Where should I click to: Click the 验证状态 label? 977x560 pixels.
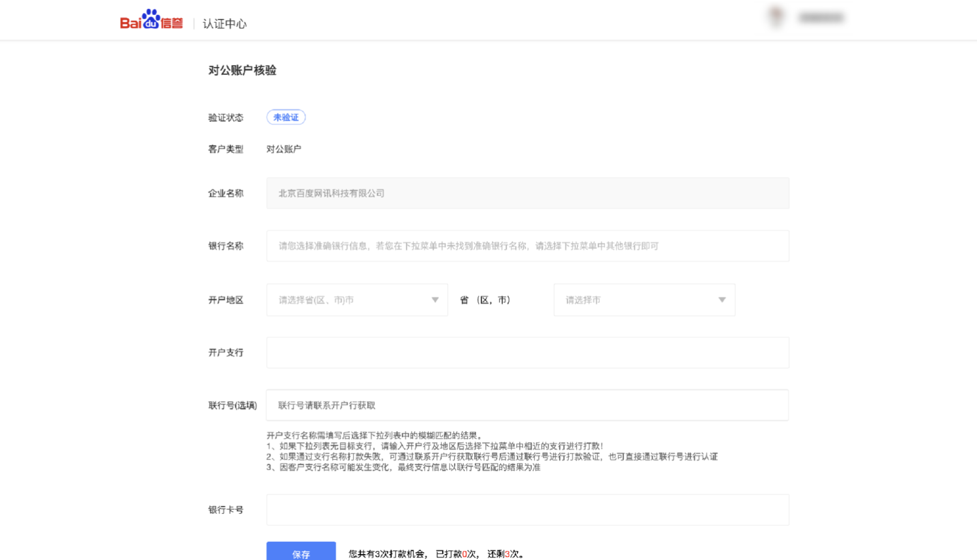pos(225,118)
